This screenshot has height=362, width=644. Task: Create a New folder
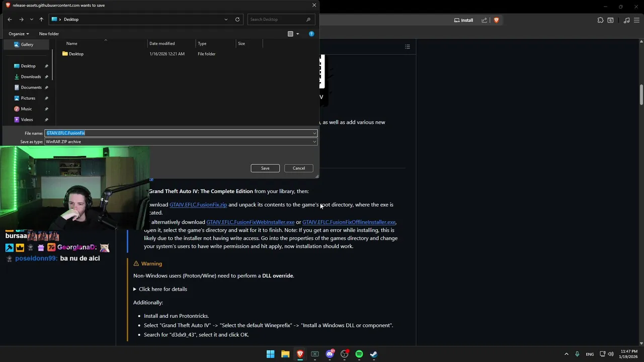[x=49, y=34]
